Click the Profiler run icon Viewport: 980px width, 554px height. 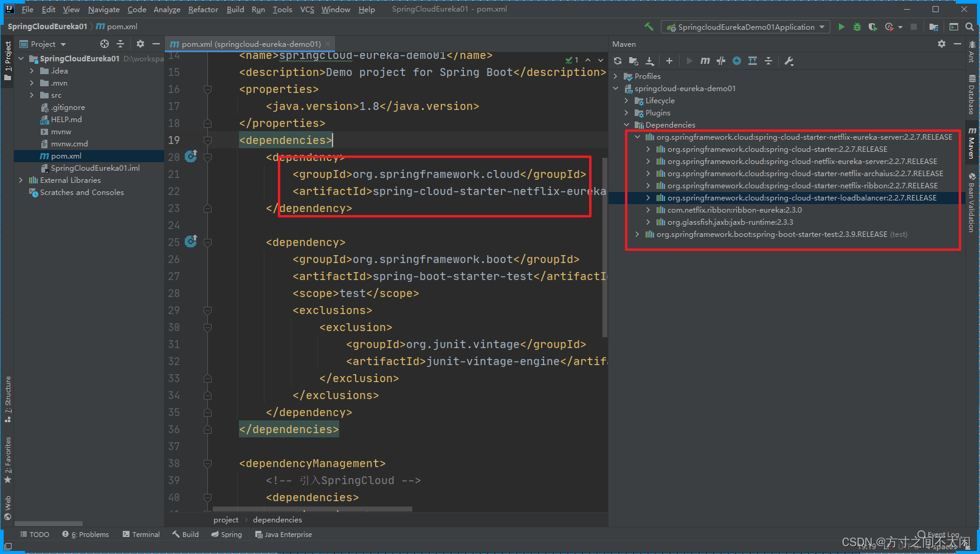pyautogui.click(x=889, y=27)
